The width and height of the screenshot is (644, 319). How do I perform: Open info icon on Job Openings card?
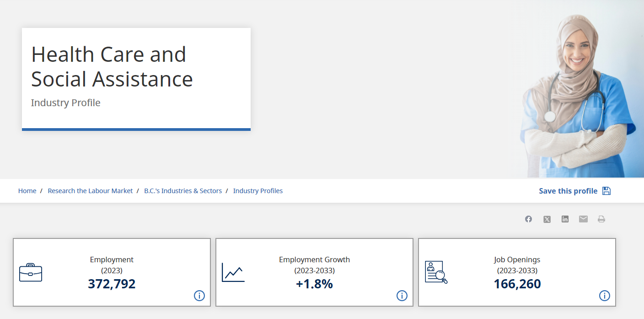[x=605, y=296]
